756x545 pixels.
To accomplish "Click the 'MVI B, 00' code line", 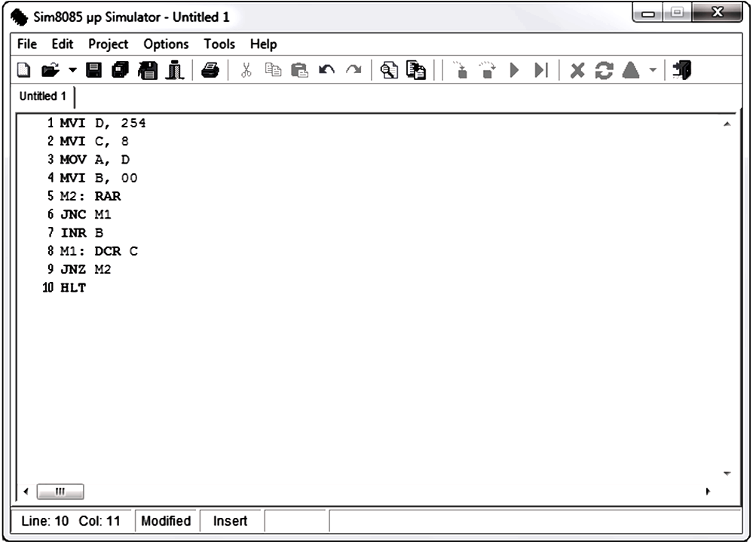I will point(99,179).
